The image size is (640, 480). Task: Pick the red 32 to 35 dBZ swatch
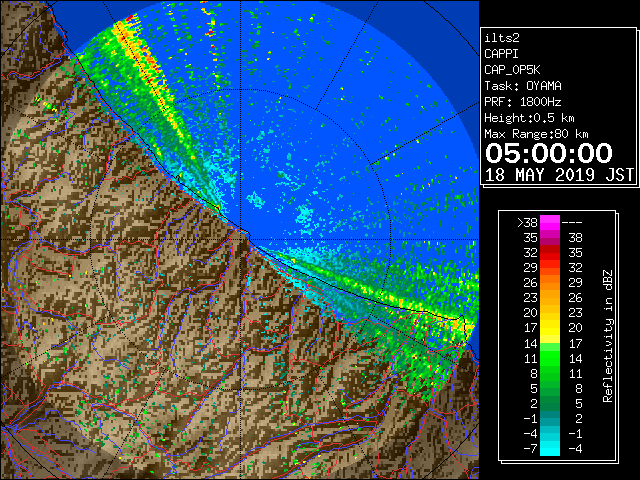click(x=550, y=253)
